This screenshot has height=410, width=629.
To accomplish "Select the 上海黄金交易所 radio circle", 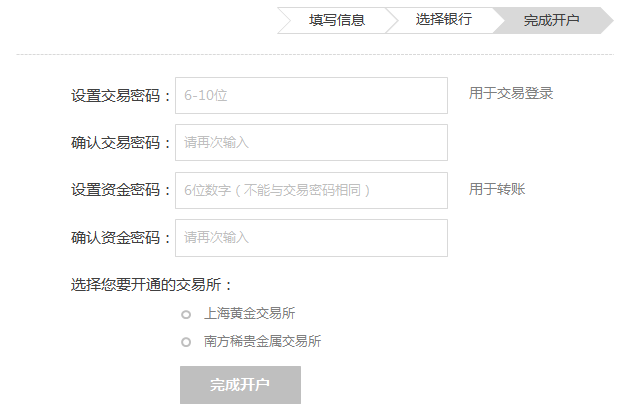I will 186,314.
